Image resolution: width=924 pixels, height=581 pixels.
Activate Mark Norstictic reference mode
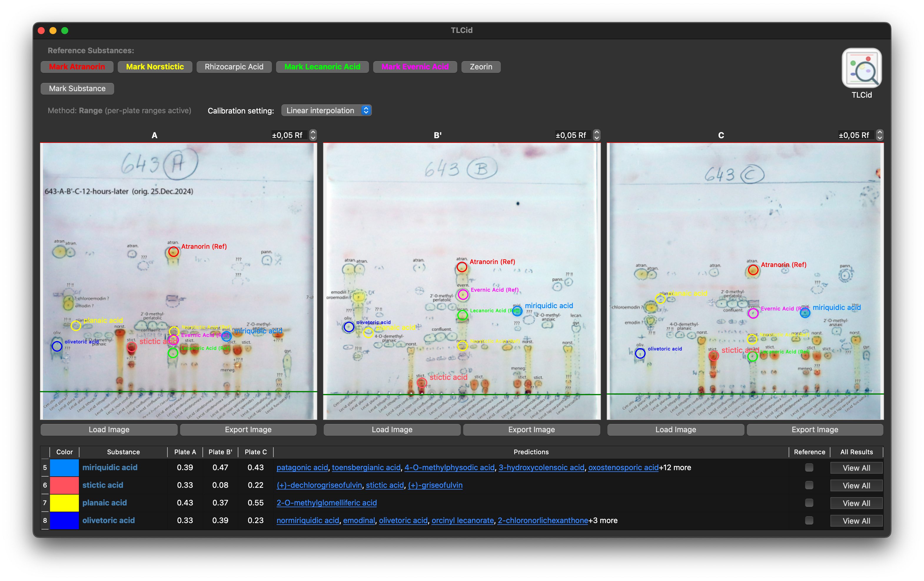(x=155, y=67)
